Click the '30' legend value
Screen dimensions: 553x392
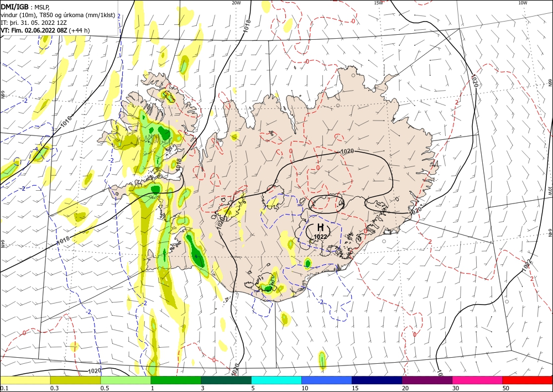point(456,388)
